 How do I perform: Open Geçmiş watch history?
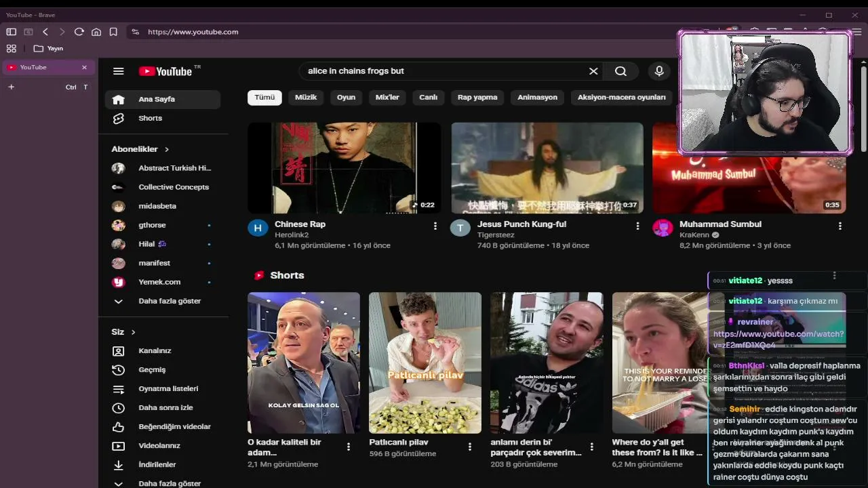pos(163,370)
